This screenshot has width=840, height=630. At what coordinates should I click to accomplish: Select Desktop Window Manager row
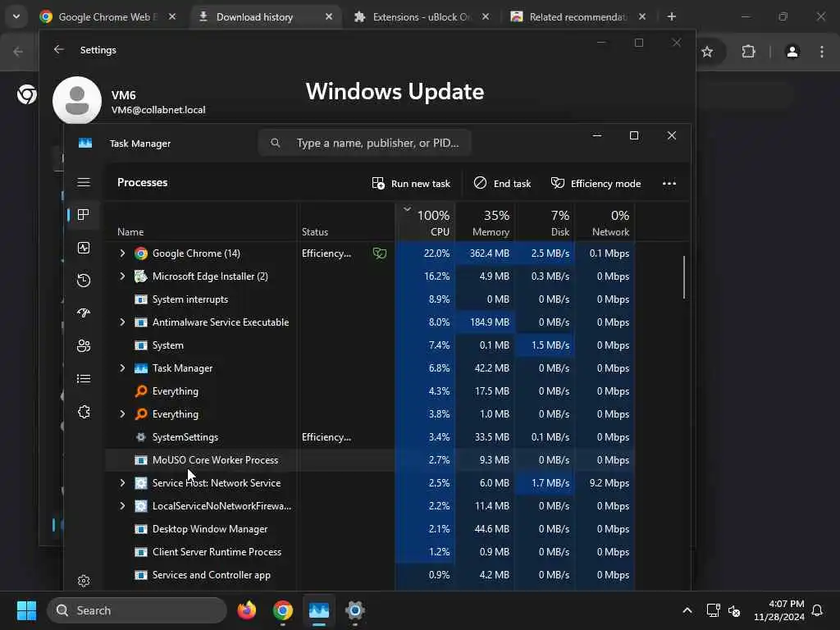(370, 529)
